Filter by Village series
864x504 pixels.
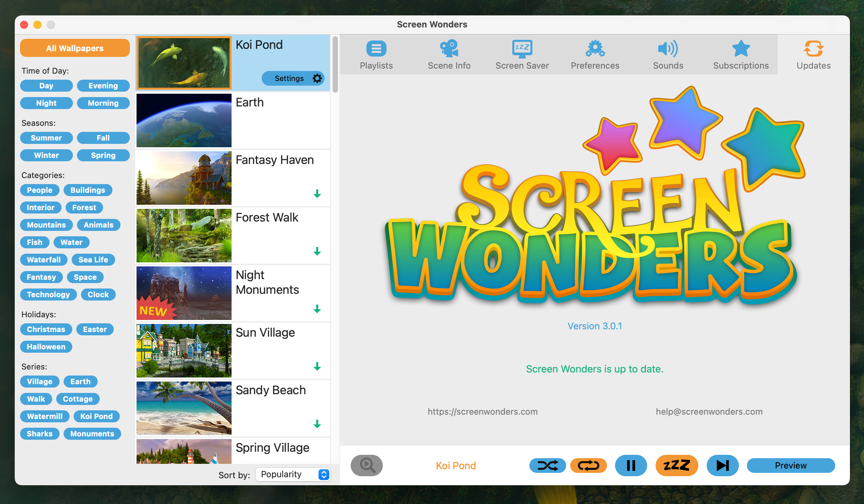click(40, 382)
